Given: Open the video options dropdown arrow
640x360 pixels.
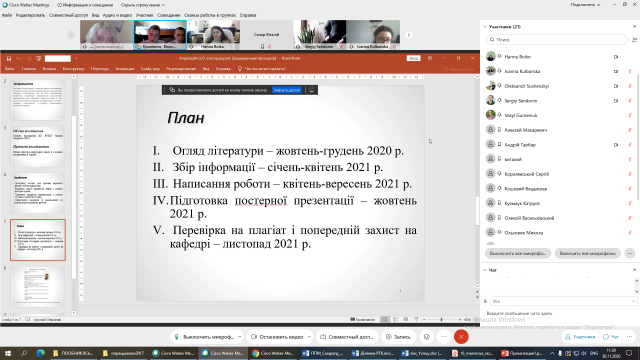Looking at the screenshot, I should 309,337.
